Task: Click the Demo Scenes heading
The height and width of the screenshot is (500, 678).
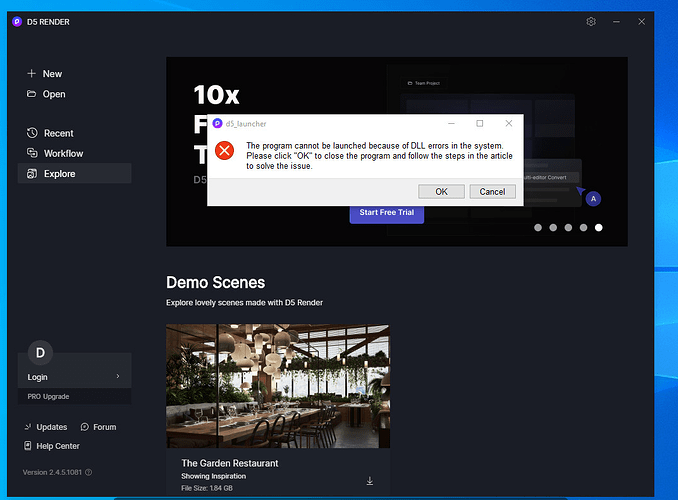Action: [215, 282]
